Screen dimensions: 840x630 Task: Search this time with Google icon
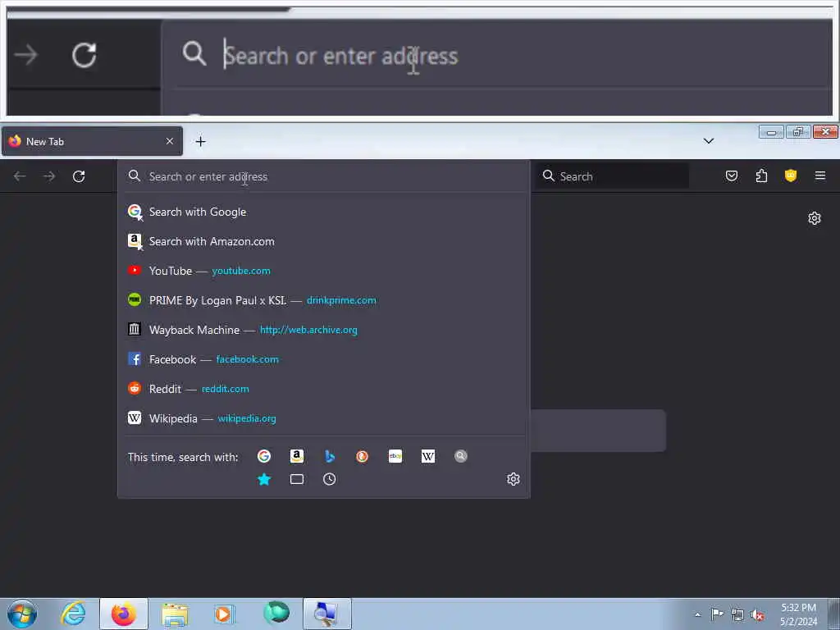(x=263, y=456)
